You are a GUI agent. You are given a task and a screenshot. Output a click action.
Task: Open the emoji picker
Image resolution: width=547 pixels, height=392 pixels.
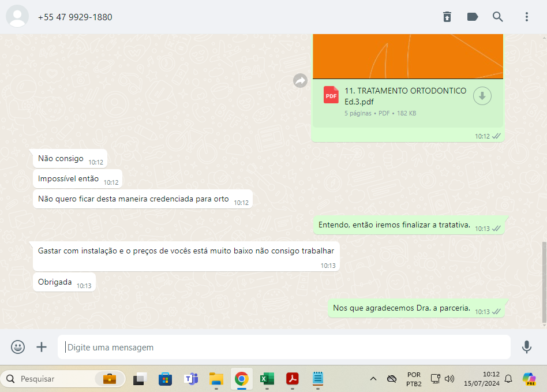(x=18, y=347)
